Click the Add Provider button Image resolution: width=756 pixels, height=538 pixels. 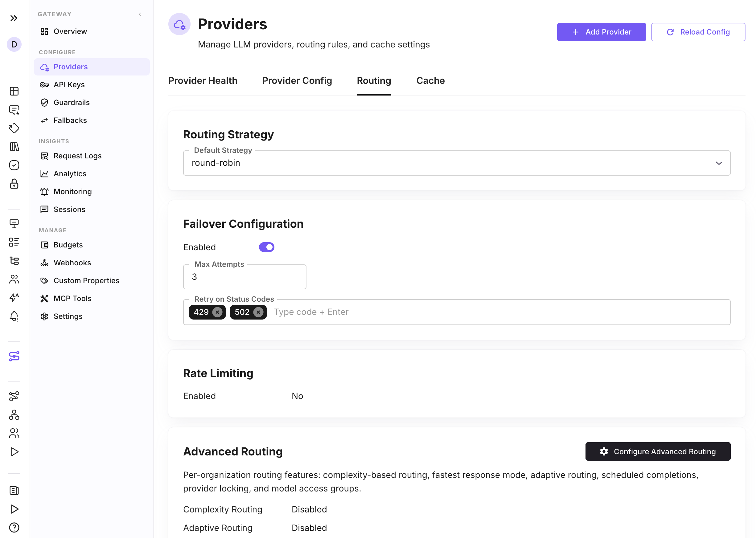click(601, 32)
